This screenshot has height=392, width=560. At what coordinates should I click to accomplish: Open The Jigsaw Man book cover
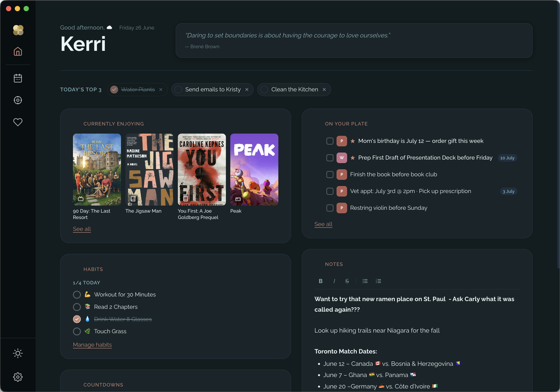149,169
